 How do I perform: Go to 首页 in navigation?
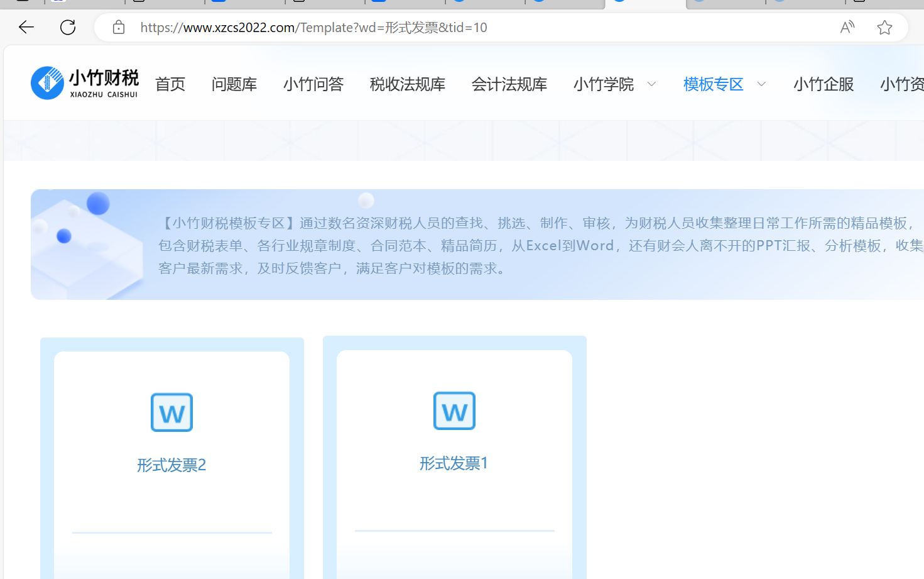(170, 84)
